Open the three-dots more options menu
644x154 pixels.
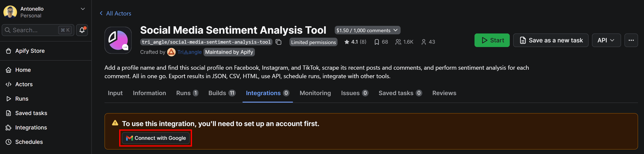tap(631, 40)
